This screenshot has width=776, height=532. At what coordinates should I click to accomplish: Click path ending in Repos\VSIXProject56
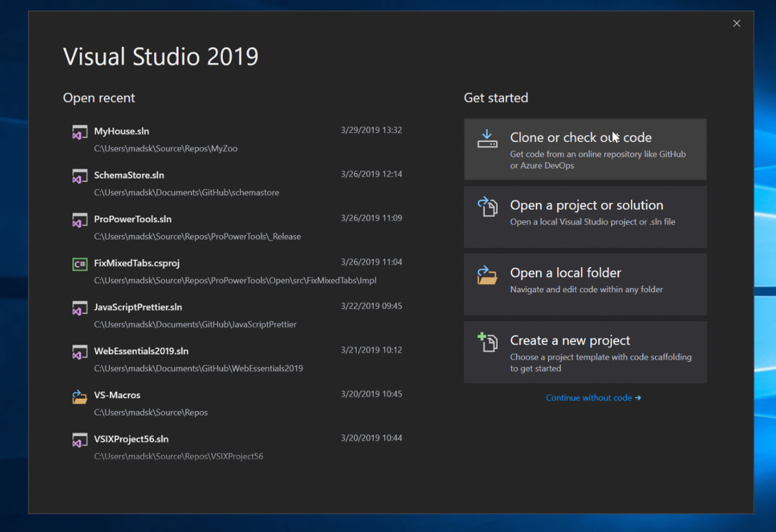tap(179, 456)
